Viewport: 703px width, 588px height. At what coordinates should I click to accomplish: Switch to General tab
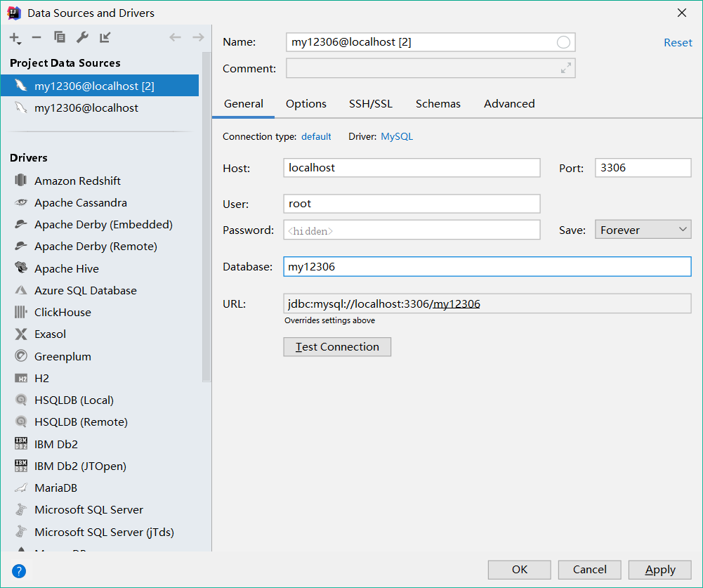click(244, 103)
